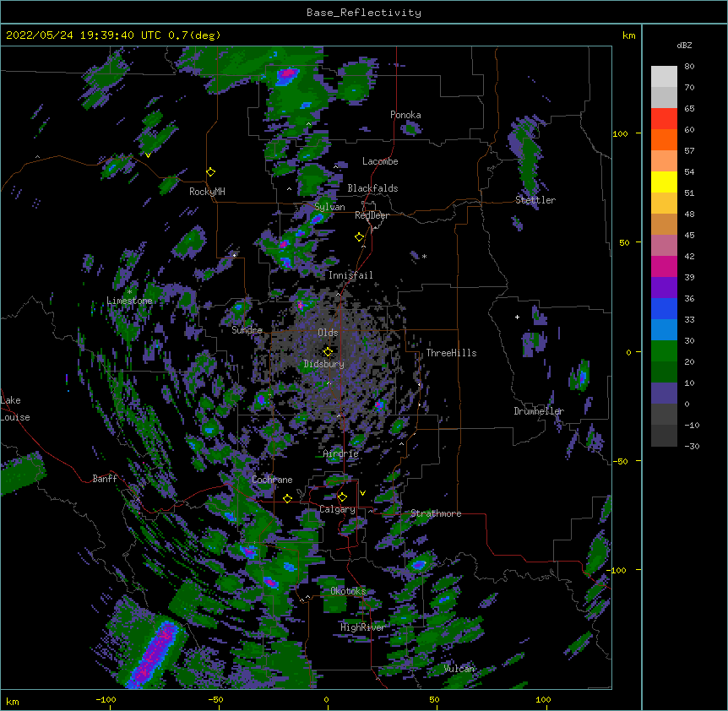This screenshot has height=711, width=728.
Task: Select the yellow 51-54 dBZ legend swatch
Action: (x=664, y=182)
